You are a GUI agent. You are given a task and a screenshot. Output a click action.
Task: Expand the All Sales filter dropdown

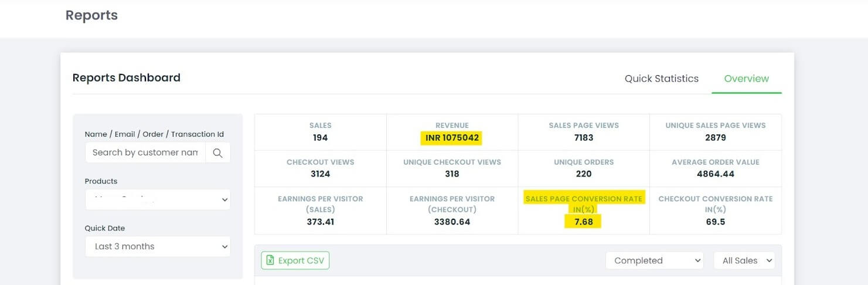744,260
